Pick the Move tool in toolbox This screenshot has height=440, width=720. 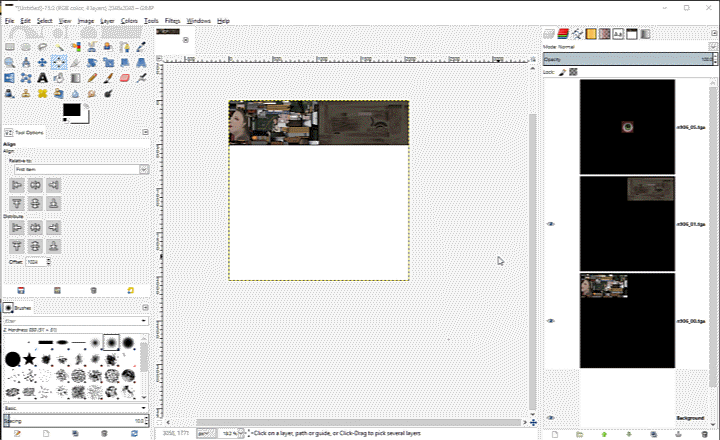43,62
